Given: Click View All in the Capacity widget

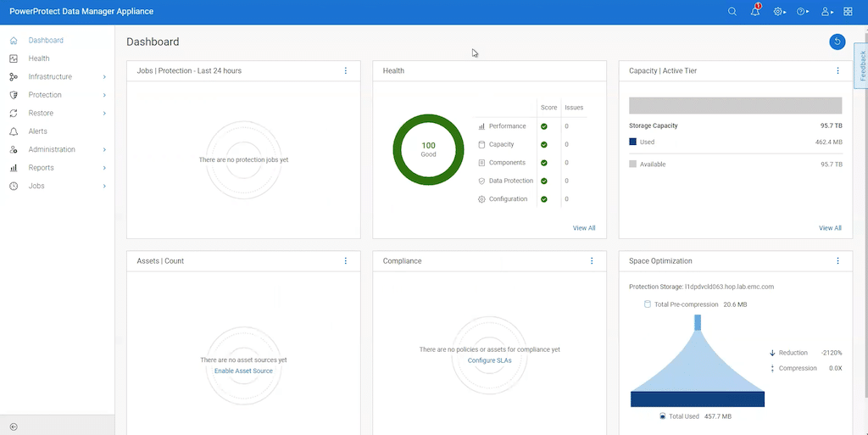Looking at the screenshot, I should coord(830,228).
